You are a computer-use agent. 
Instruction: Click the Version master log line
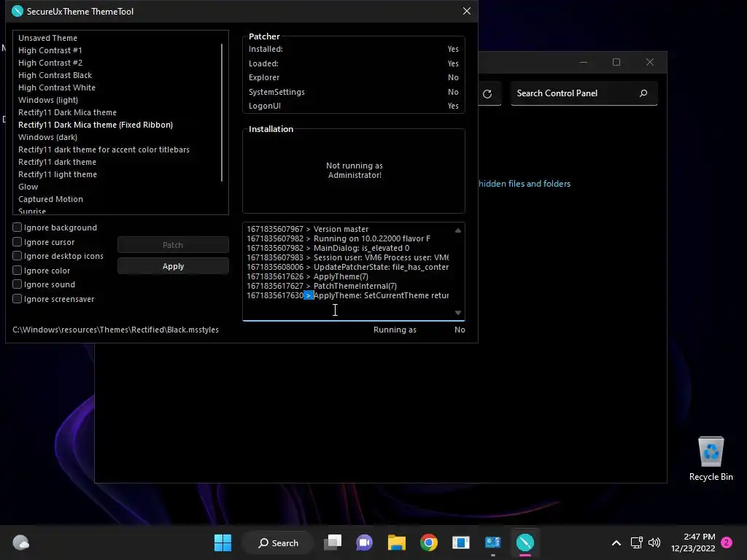point(308,229)
